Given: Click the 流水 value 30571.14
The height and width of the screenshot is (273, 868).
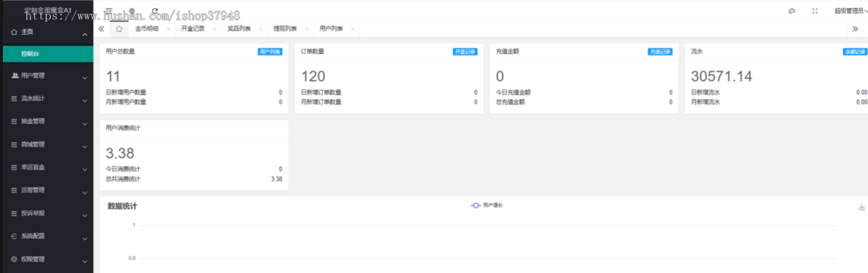Looking at the screenshot, I should (x=722, y=77).
